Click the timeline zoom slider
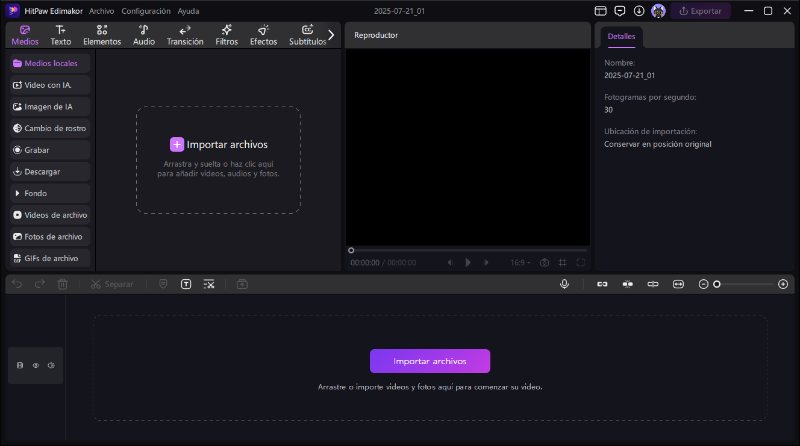Screen dimensions: 800x446 click(x=745, y=284)
